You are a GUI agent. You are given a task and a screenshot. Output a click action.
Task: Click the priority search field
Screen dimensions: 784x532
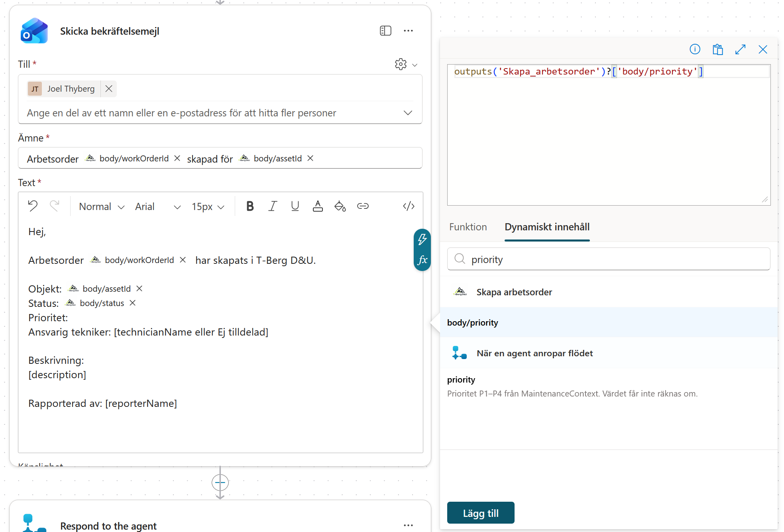pyautogui.click(x=609, y=259)
